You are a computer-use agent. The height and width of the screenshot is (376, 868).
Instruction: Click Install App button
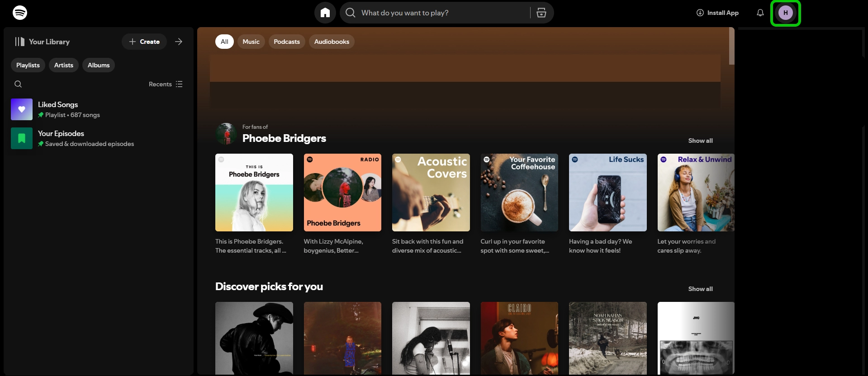point(717,13)
